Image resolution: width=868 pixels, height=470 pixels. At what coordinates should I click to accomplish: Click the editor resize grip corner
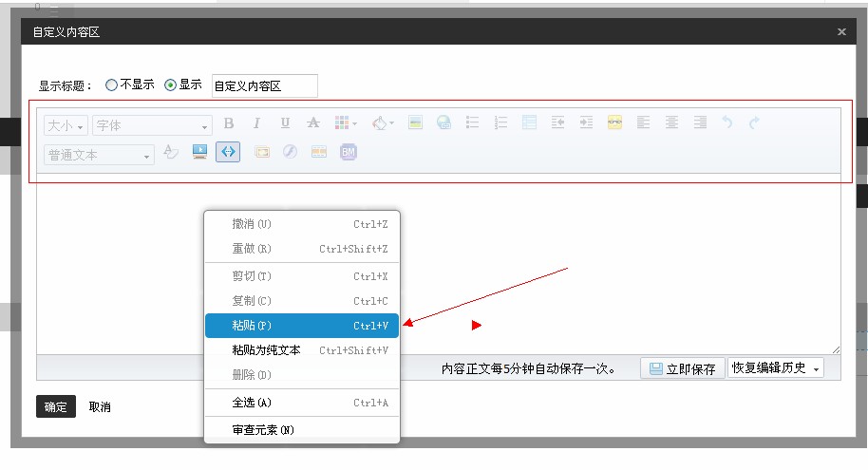[836, 349]
